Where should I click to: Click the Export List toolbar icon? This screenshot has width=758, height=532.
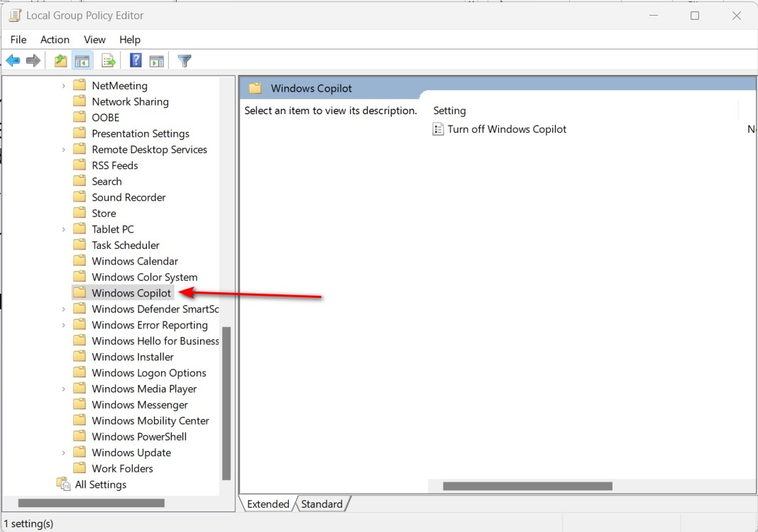[x=109, y=61]
